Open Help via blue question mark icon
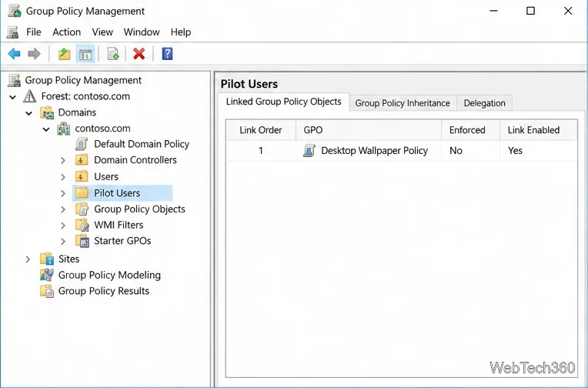The width and height of the screenshot is (588, 388). click(x=167, y=54)
